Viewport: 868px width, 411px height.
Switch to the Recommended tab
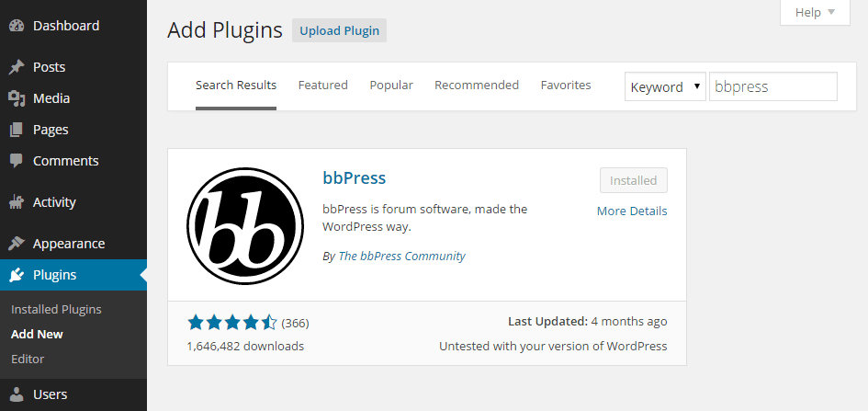pyautogui.click(x=477, y=86)
